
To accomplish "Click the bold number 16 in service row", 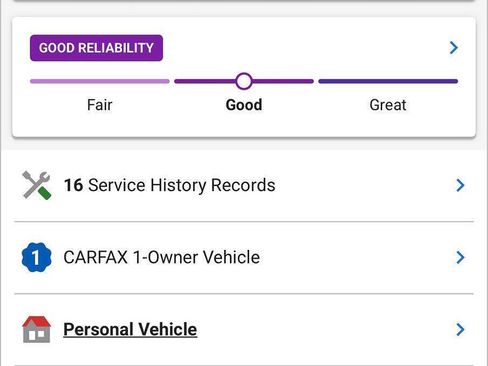I will pos(73,185).
